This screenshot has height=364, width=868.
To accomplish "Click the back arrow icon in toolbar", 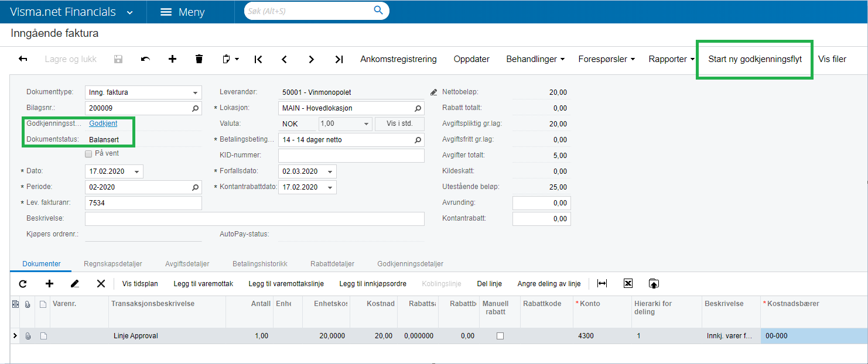I will click(23, 59).
